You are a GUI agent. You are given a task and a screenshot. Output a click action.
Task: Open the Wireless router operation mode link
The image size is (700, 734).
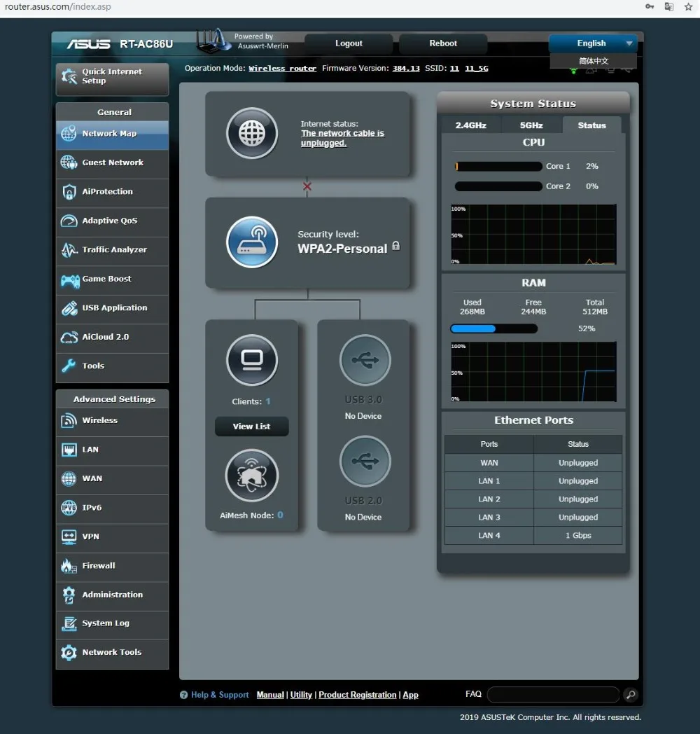pos(282,69)
